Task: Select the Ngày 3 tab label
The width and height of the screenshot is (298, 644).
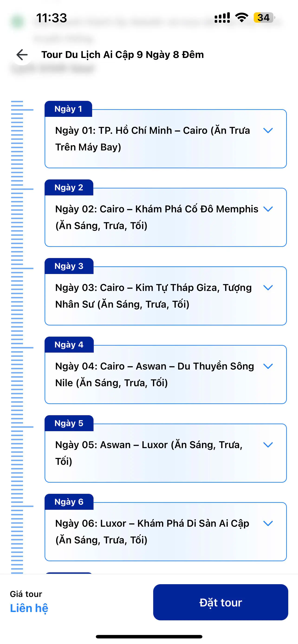Action: pyautogui.click(x=69, y=266)
